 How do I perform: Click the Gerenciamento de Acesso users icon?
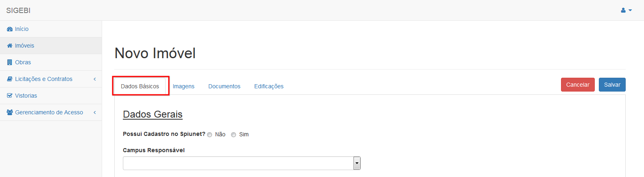pyautogui.click(x=10, y=113)
